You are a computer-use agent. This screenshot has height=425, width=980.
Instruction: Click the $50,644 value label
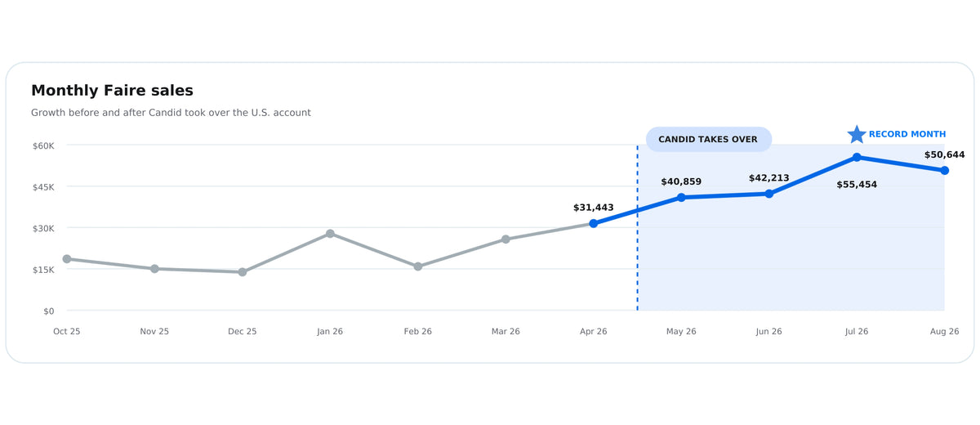click(945, 154)
